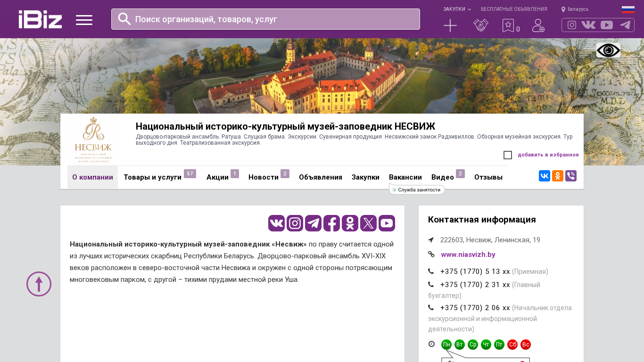Select the 'Закупки' tab

pos(365,177)
